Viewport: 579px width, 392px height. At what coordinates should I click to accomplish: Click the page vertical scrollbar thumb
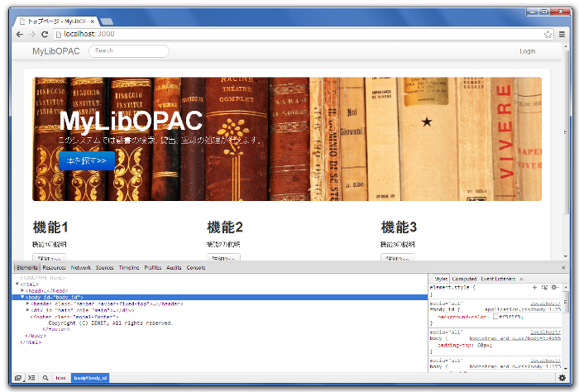(x=566, y=132)
